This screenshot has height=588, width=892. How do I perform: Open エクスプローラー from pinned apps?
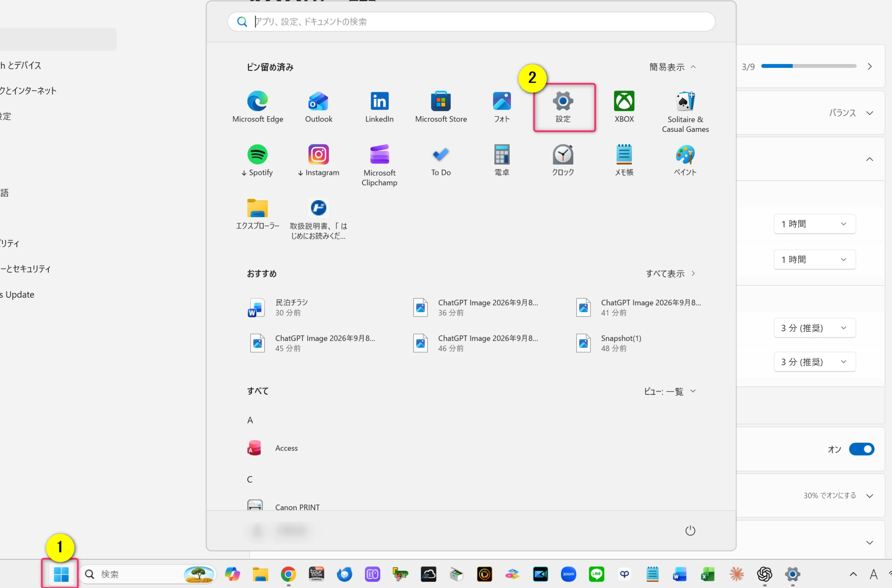(x=257, y=214)
